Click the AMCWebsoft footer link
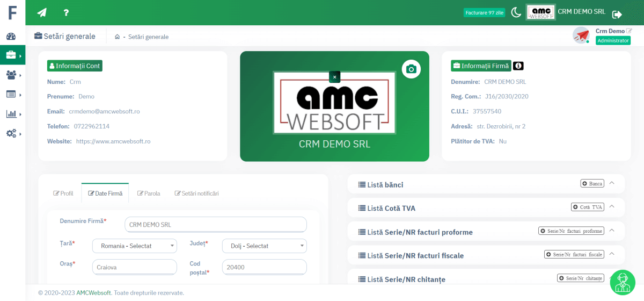Viewport: 644px width, 301px height. (x=93, y=293)
